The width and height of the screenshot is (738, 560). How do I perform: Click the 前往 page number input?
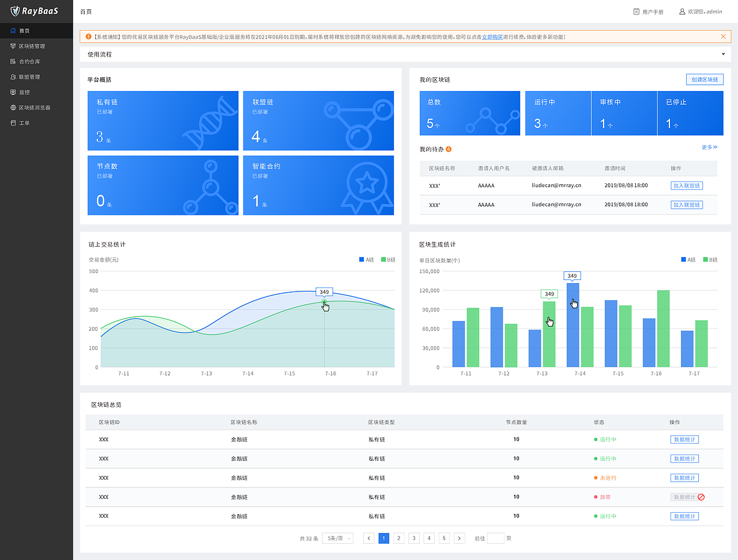496,538
